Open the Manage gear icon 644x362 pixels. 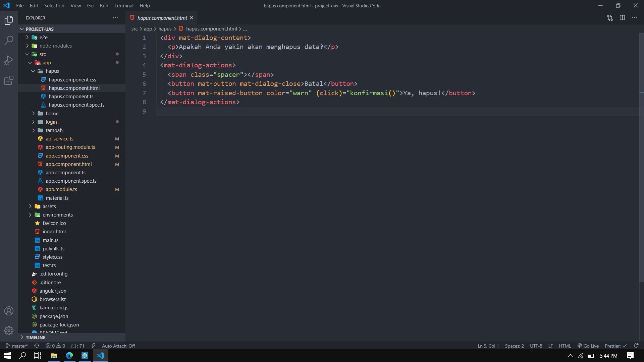point(9,331)
